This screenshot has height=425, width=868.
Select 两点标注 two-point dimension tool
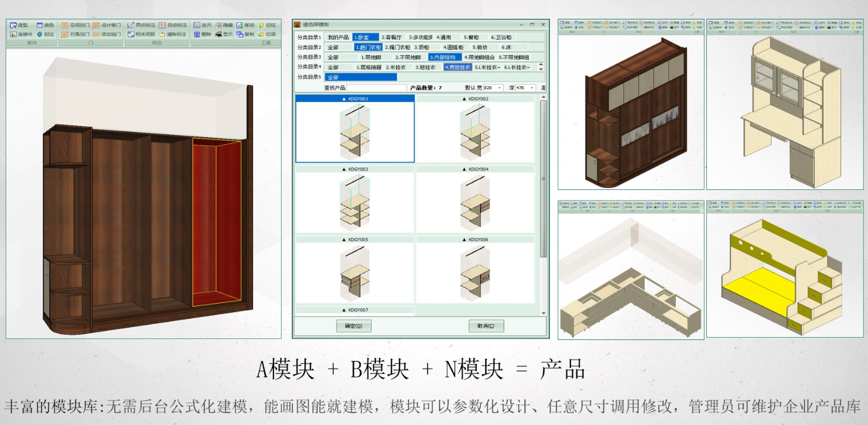click(141, 25)
